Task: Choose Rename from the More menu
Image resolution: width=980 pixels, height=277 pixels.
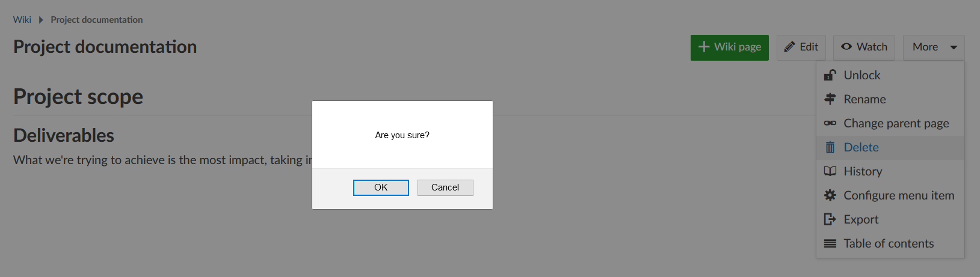Action: (864, 99)
